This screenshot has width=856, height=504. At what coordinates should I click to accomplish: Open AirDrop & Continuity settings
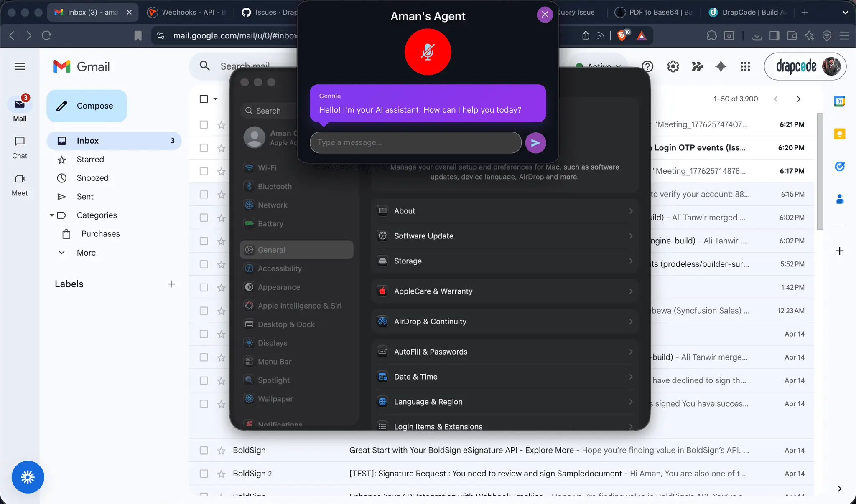click(x=504, y=322)
